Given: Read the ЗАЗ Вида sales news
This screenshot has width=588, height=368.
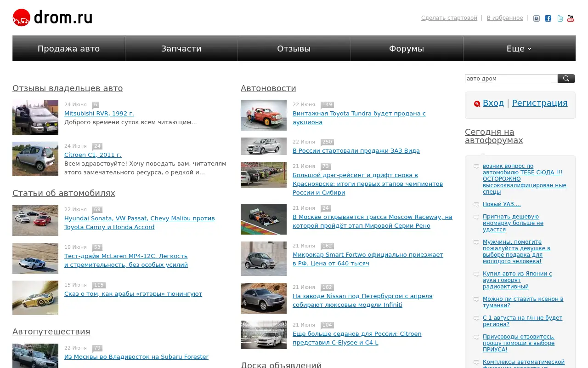Looking at the screenshot, I should tap(356, 150).
